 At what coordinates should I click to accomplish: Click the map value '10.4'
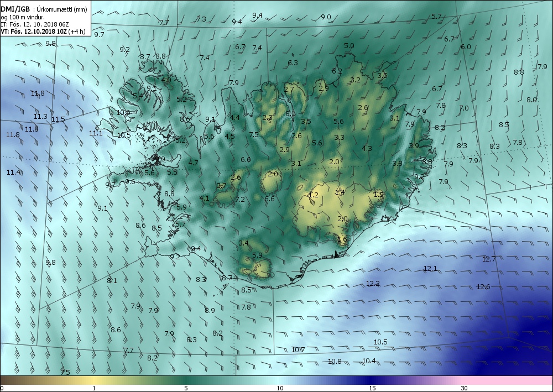[x=369, y=361]
